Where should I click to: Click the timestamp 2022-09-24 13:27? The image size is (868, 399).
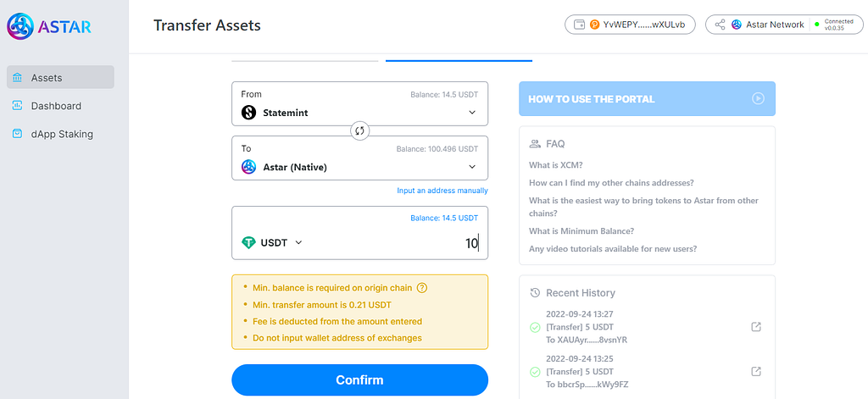[579, 313]
